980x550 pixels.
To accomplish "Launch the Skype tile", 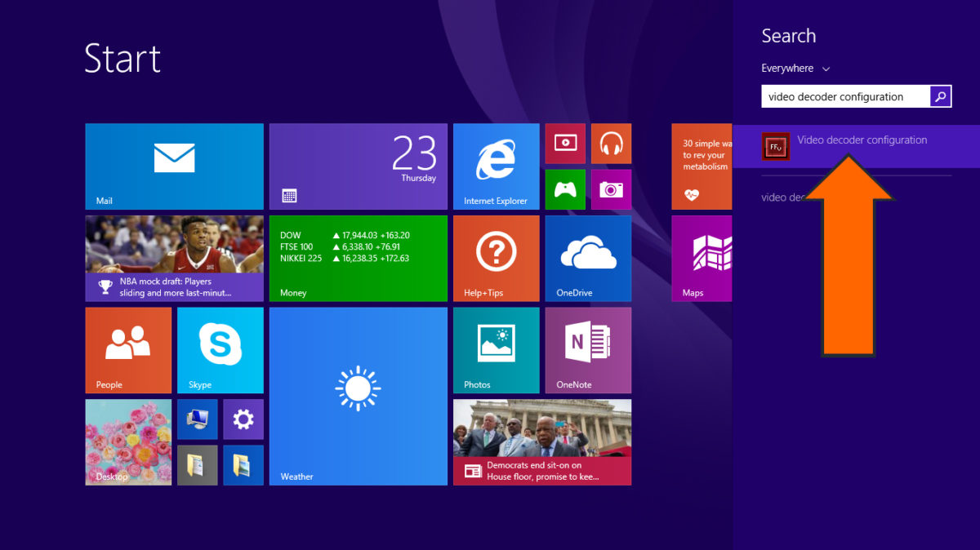I will click(220, 350).
